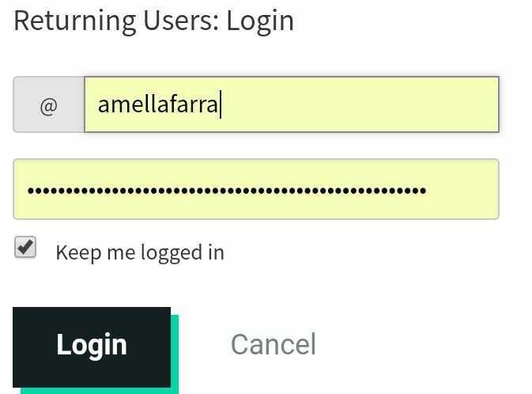Submit the form with the Login button

92,346
